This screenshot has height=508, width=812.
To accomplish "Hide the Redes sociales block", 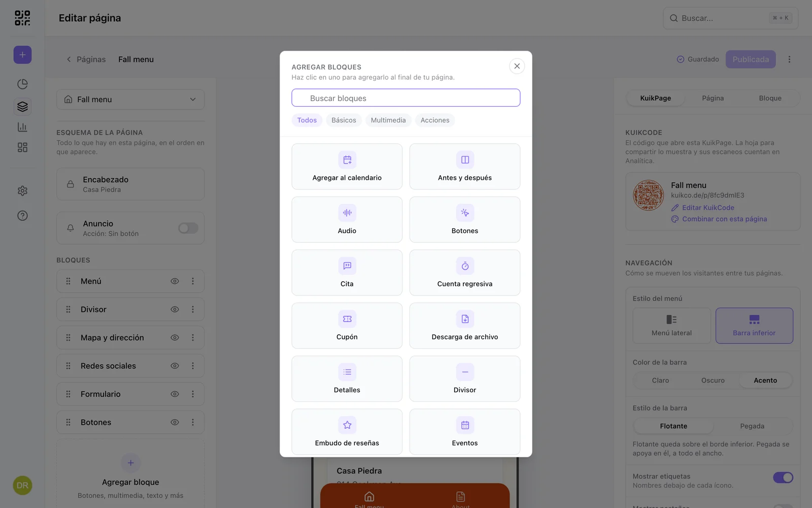I will [175, 366].
